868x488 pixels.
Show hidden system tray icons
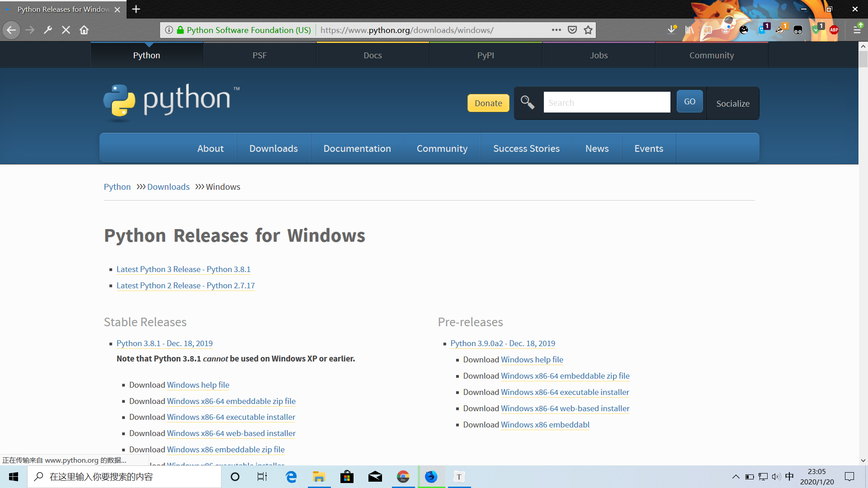(736, 477)
